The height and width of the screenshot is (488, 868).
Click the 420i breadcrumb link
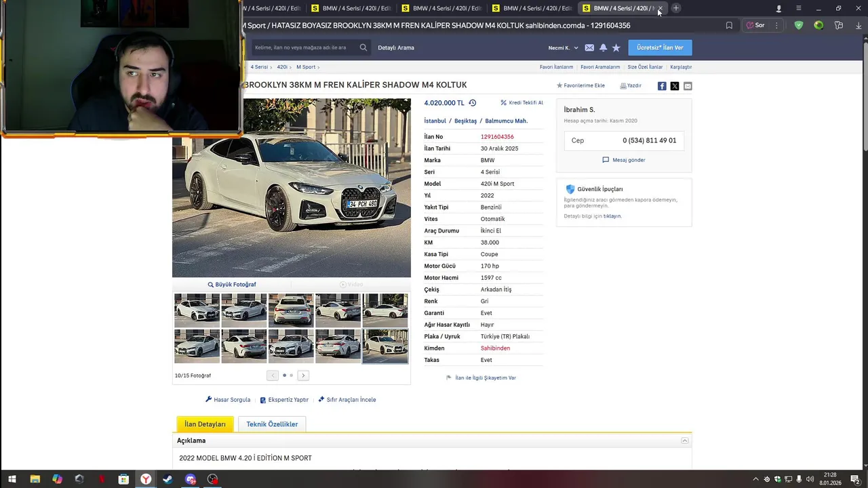pos(282,67)
